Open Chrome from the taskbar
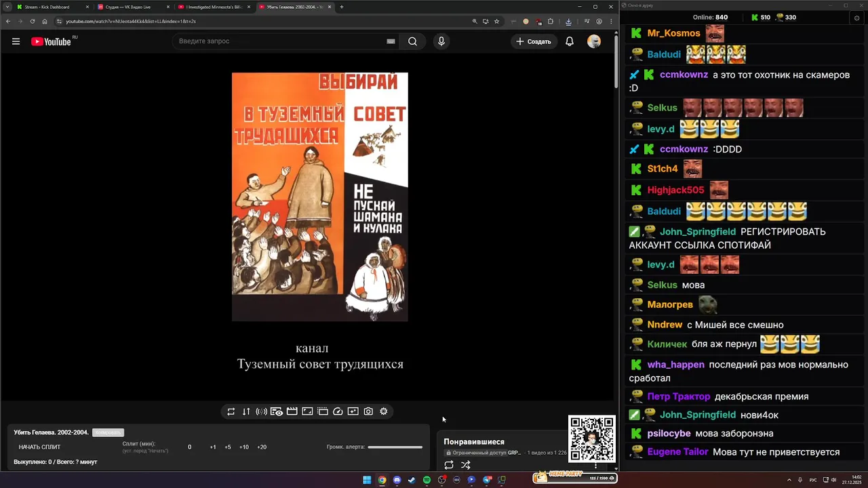Screen dimensions: 868x488 pyautogui.click(x=382, y=480)
